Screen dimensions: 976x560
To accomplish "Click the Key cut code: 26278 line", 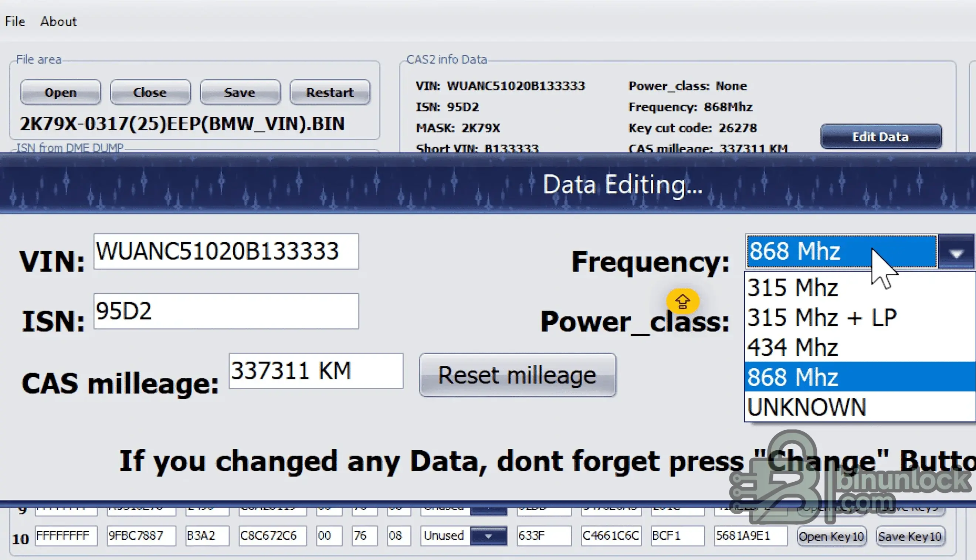I will pos(693,128).
